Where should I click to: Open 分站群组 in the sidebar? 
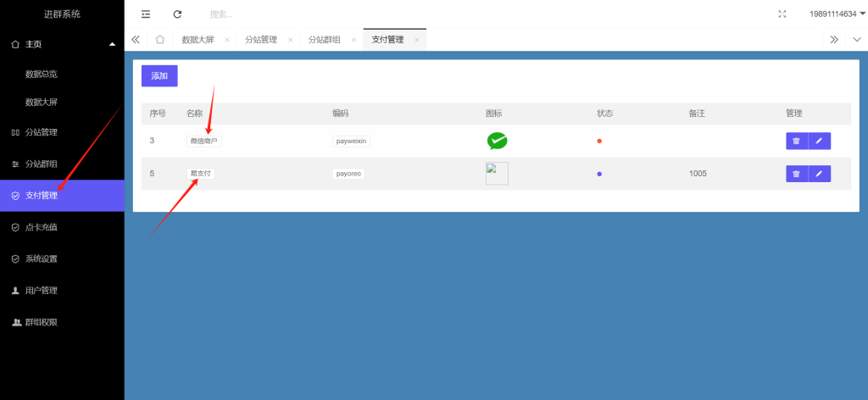[62, 164]
